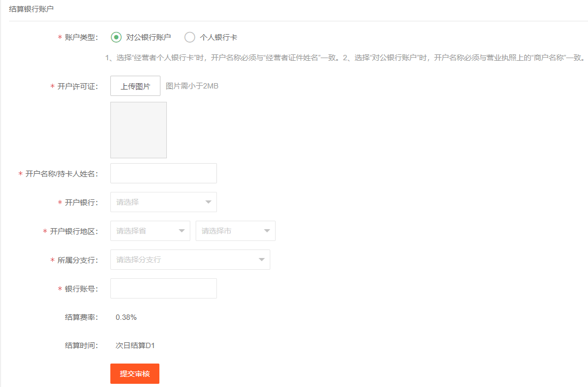
Task: Expand the 请选择分支行 branch dropdown
Action: [184, 260]
